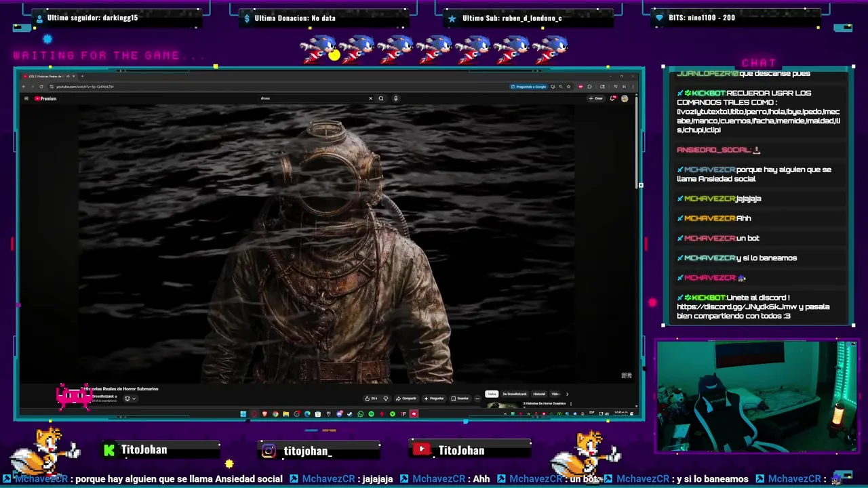Click the Compartir share button
Image resolution: width=868 pixels, height=488 pixels.
click(406, 399)
